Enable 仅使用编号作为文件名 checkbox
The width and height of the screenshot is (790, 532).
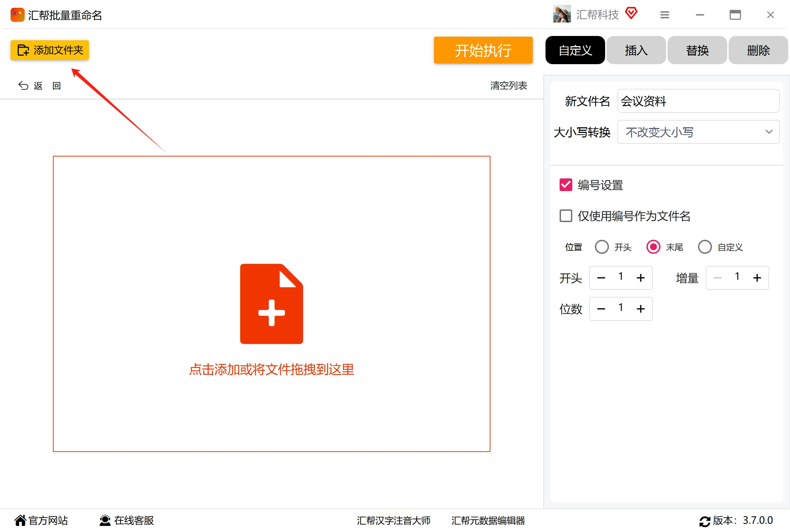coord(566,216)
